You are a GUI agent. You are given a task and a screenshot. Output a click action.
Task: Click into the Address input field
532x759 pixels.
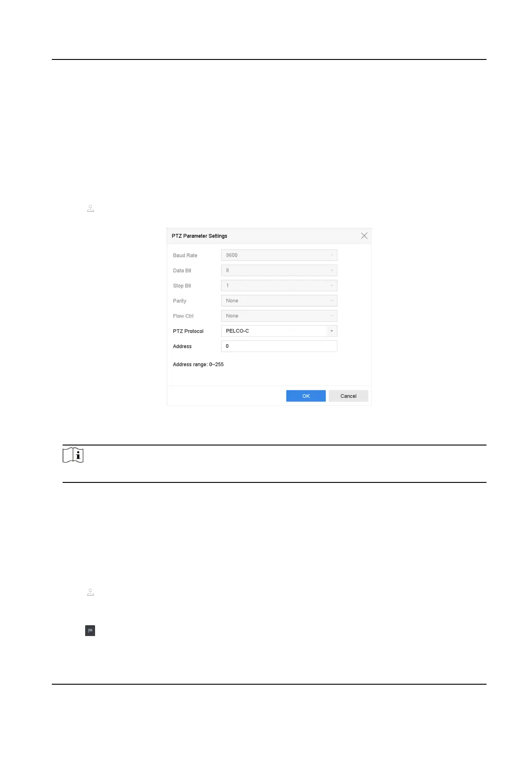pyautogui.click(x=279, y=346)
